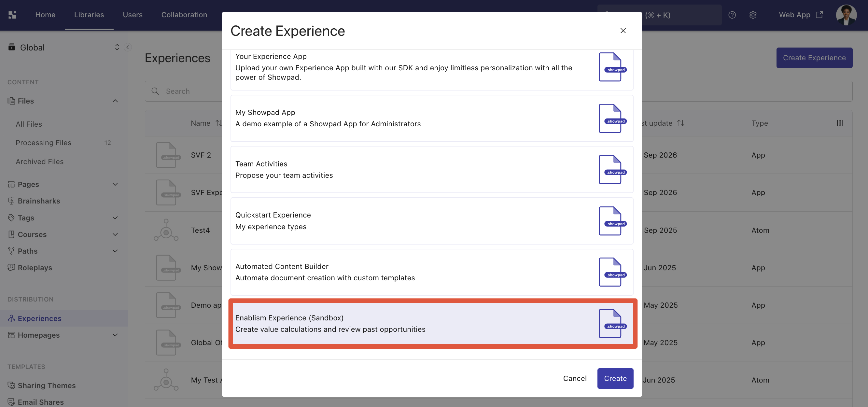Open Sharing Themes in the sidebar

coord(47,386)
